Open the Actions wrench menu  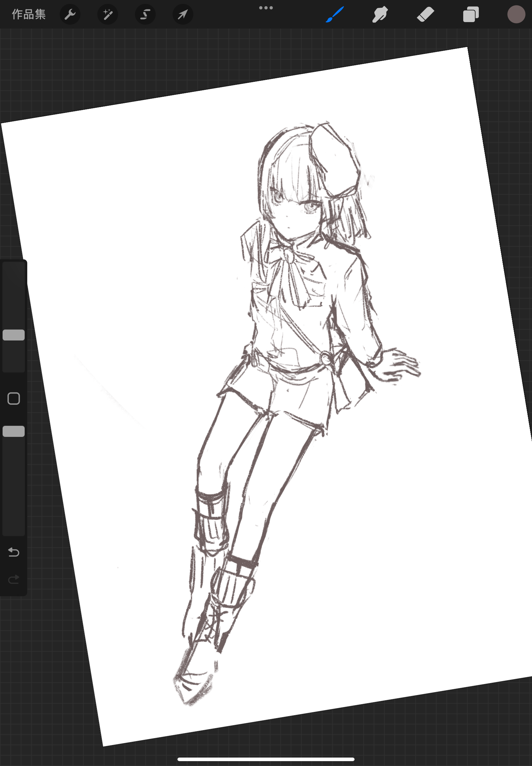pos(70,14)
